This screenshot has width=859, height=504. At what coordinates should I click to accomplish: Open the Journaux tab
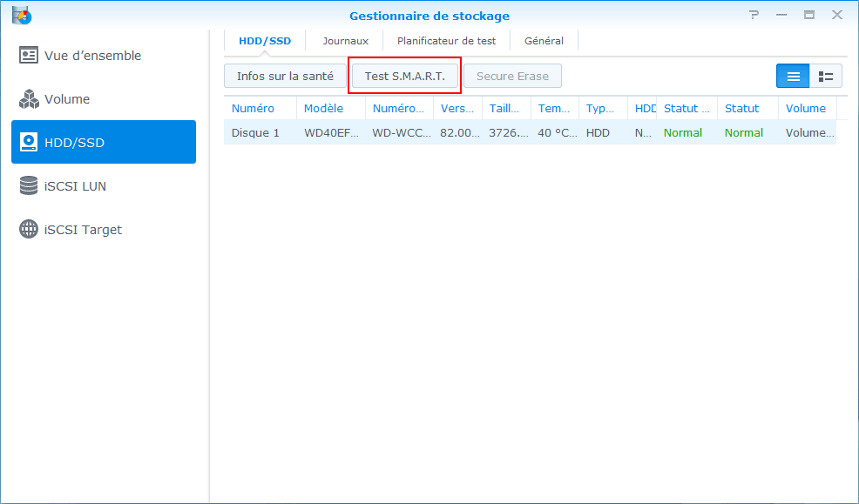pos(345,41)
